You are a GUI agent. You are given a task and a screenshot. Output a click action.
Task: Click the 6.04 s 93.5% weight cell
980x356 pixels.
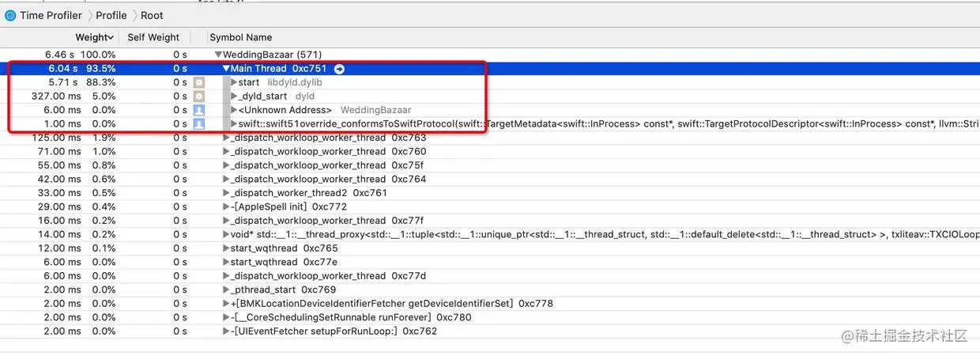click(x=81, y=69)
